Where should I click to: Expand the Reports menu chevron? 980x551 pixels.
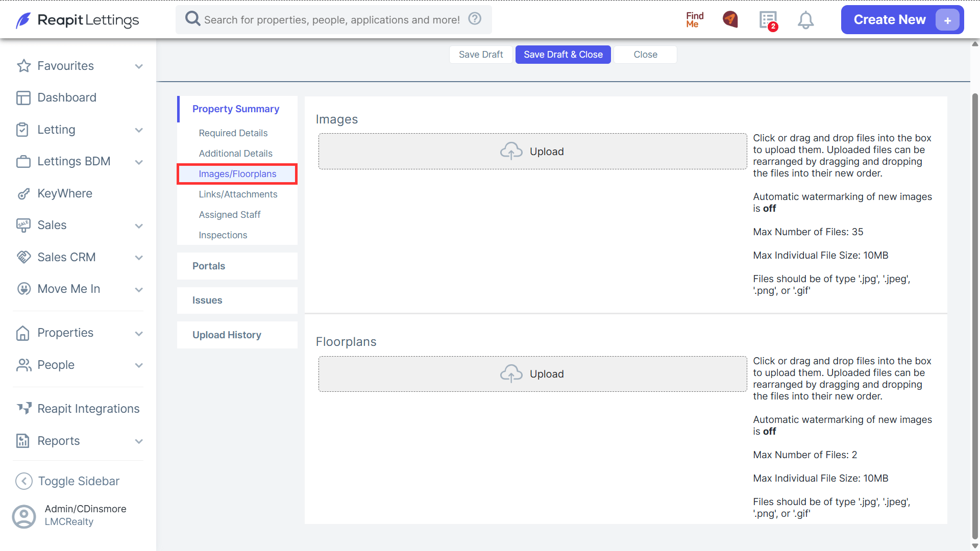[x=139, y=441]
